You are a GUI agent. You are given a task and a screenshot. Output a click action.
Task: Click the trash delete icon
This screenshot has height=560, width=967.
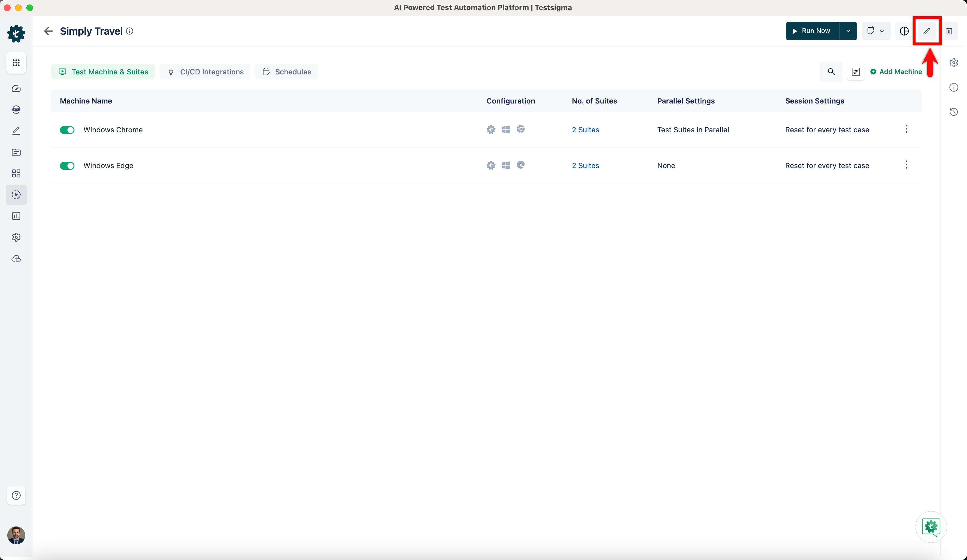coord(949,31)
